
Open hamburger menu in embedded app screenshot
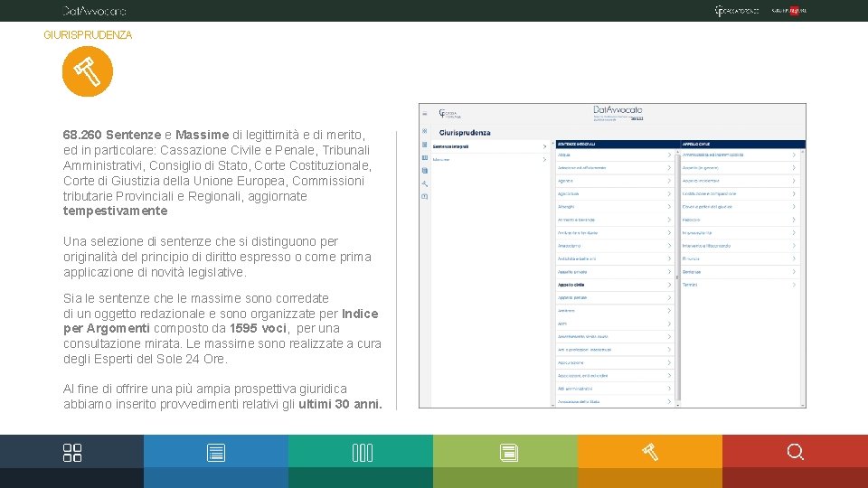click(x=425, y=114)
